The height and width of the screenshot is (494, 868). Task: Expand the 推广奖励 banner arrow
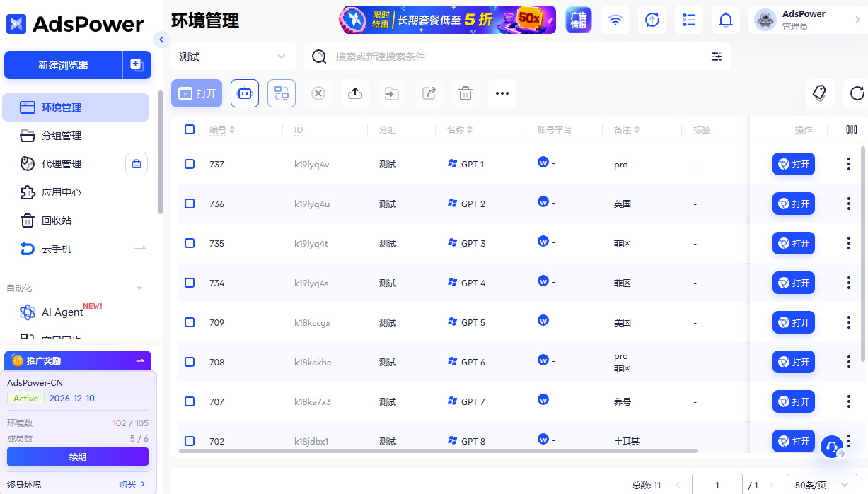140,360
